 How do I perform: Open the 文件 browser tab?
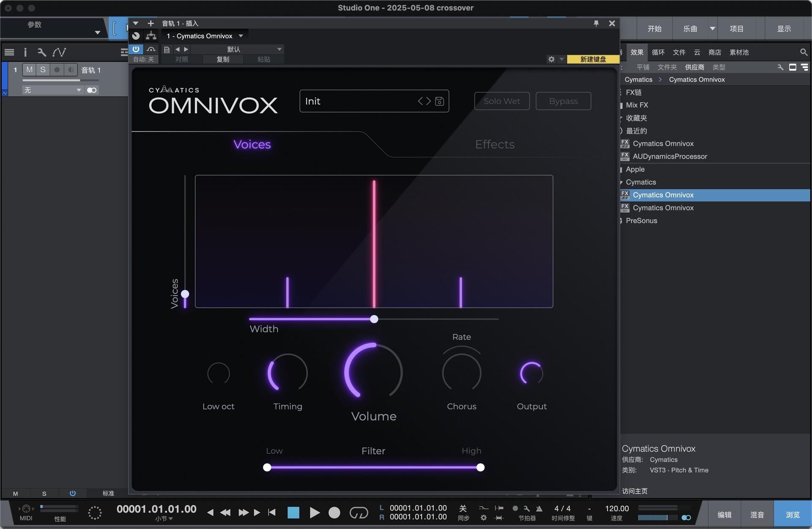[x=679, y=52]
